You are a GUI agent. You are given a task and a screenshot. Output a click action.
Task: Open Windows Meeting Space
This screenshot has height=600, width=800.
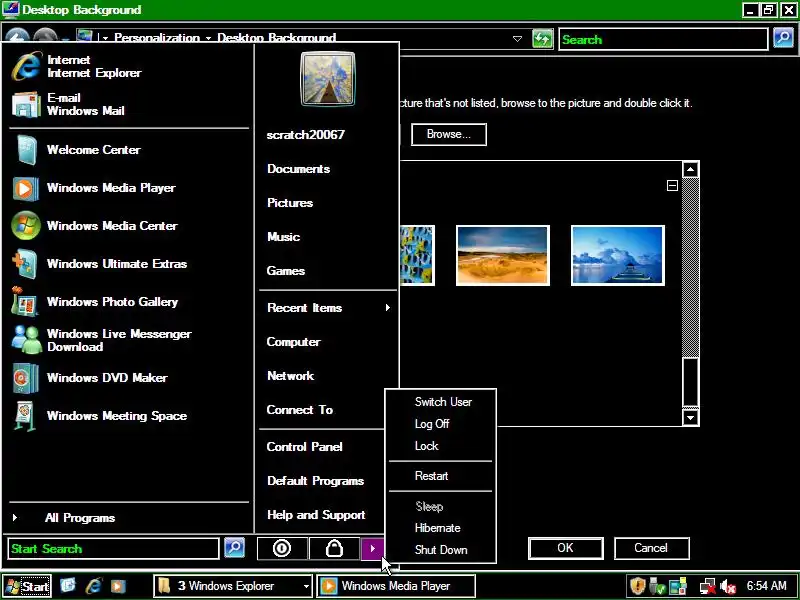coord(100,416)
